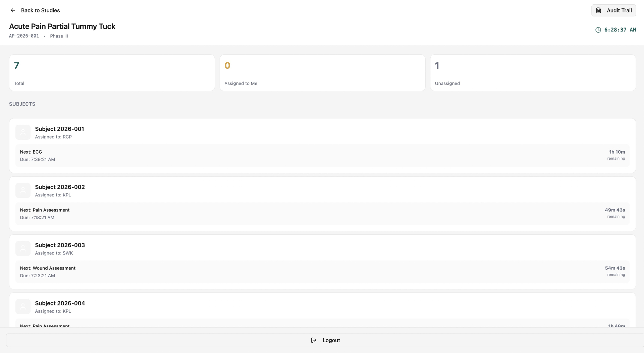Click the 6:28:37 AM time display

[620, 30]
